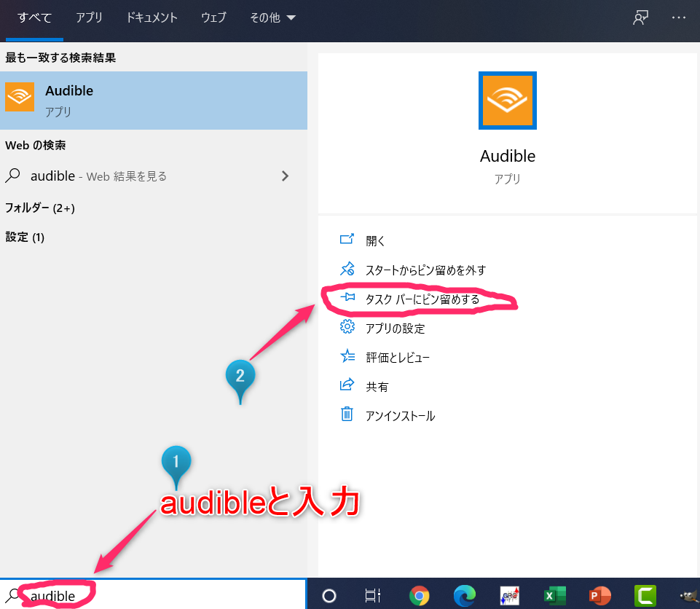Switch to the ドキュメント tab
The image size is (700, 609).
click(152, 18)
